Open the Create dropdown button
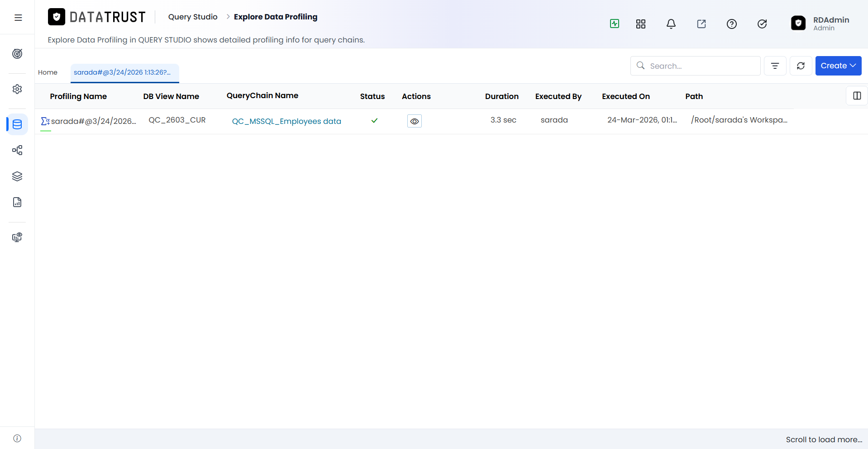868x449 pixels. (838, 66)
